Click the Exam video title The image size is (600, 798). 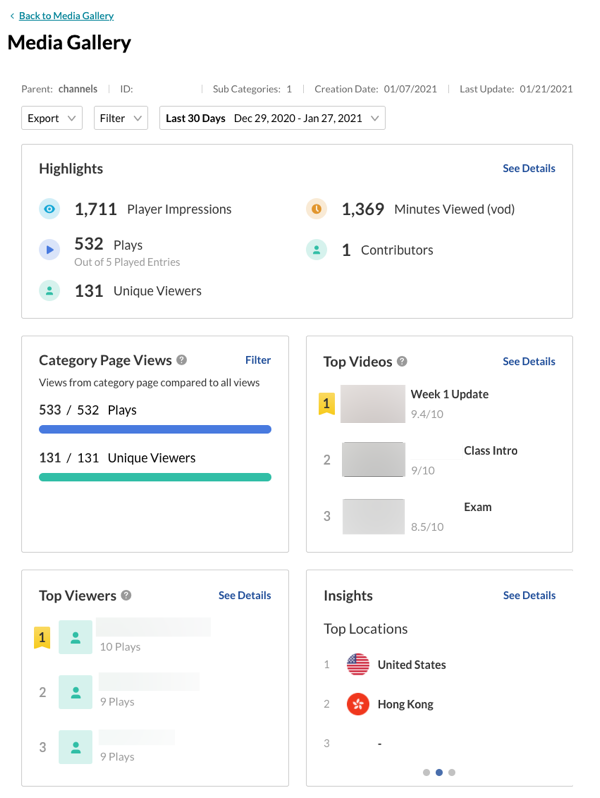(478, 507)
